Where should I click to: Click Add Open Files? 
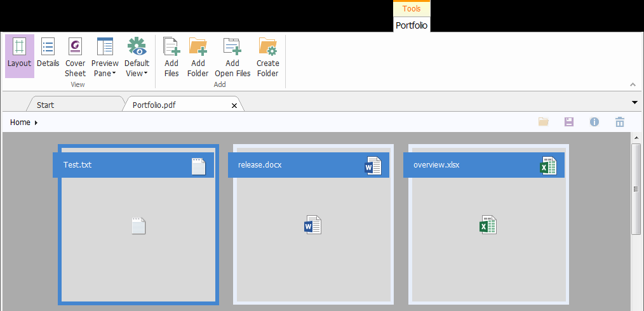click(x=232, y=56)
